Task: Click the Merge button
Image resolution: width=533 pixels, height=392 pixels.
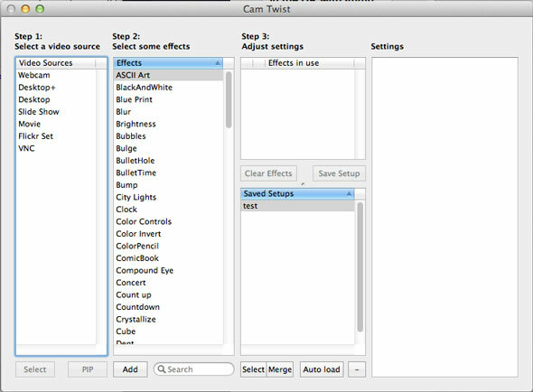Action: [280, 369]
